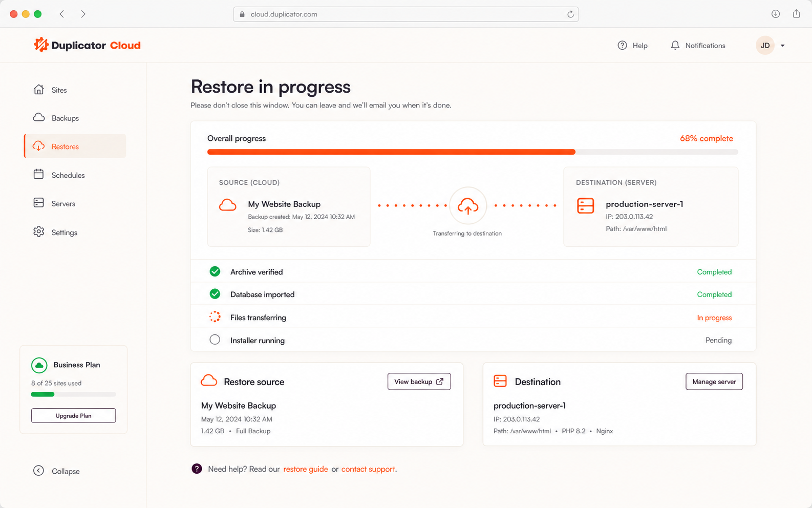812x508 pixels.
Task: Click the cloud upload transfer icon
Action: click(467, 206)
